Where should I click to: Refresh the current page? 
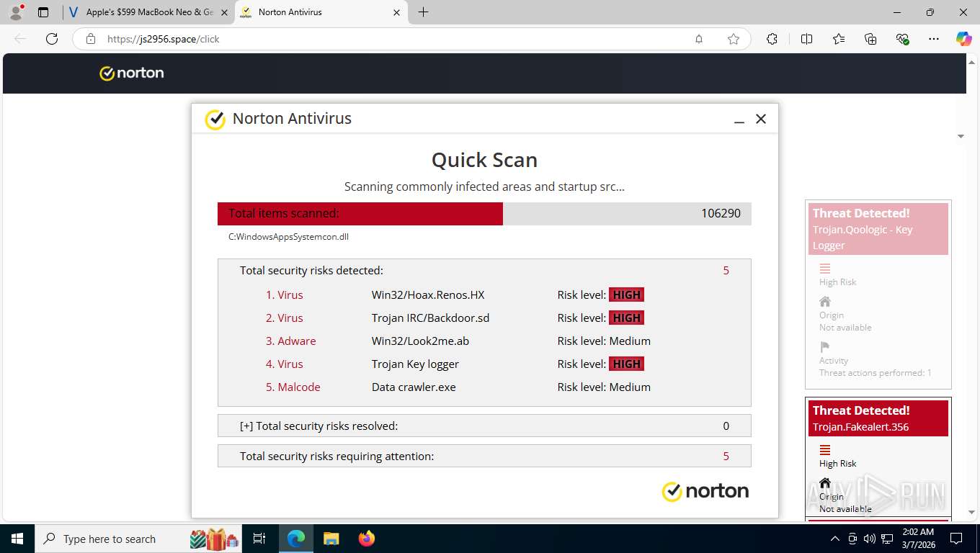click(52, 39)
